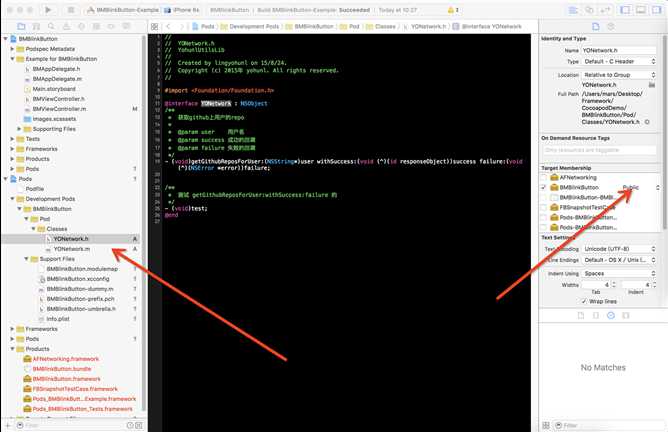Click the On Demand Resource Tags field
668x432 pixels.
coord(600,150)
